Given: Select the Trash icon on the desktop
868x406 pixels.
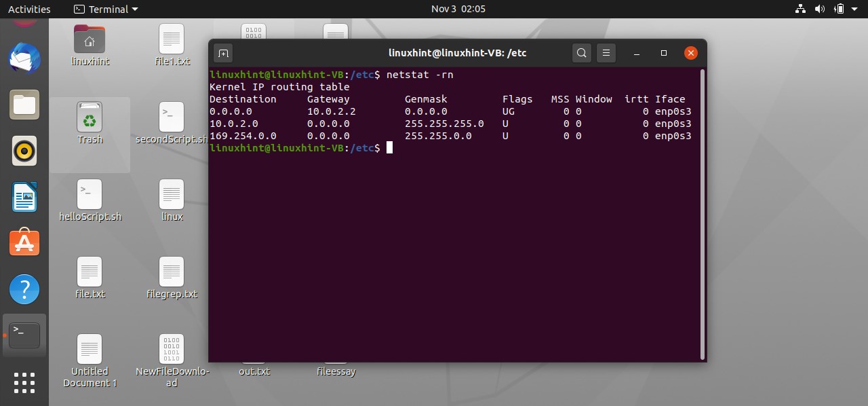Looking at the screenshot, I should [x=90, y=124].
